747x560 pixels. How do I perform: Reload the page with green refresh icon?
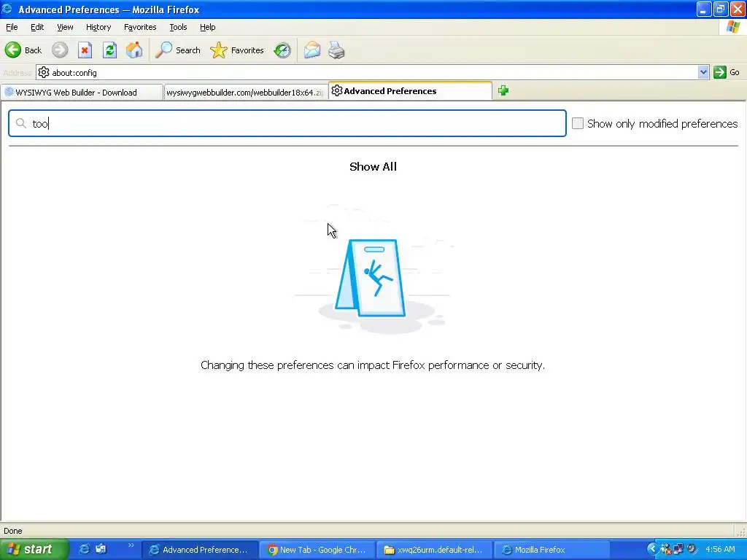click(109, 50)
